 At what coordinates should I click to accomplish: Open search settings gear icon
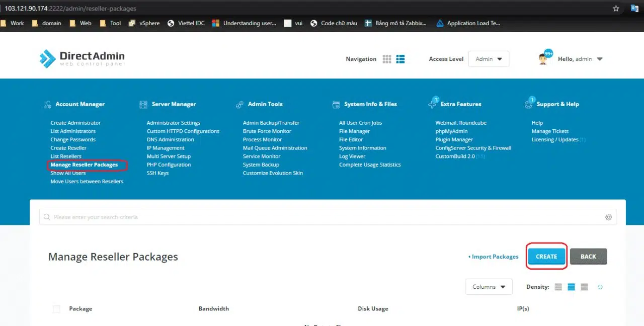click(x=608, y=217)
